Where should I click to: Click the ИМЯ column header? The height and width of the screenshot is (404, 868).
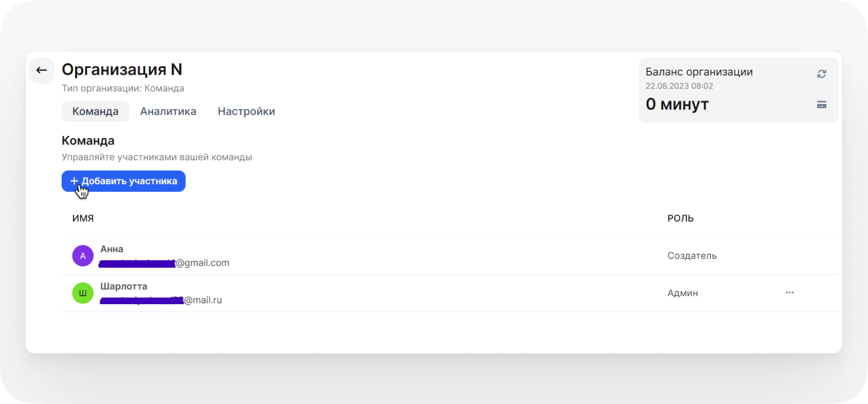click(83, 219)
